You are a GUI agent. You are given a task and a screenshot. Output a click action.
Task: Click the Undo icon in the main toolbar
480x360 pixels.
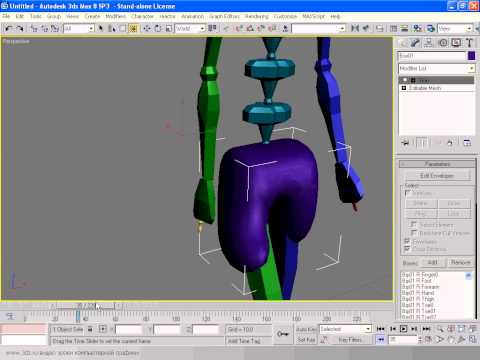coord(8,29)
